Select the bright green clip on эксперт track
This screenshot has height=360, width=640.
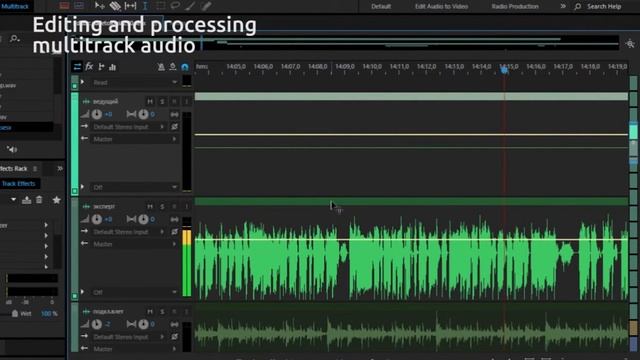pyautogui.click(x=411, y=250)
